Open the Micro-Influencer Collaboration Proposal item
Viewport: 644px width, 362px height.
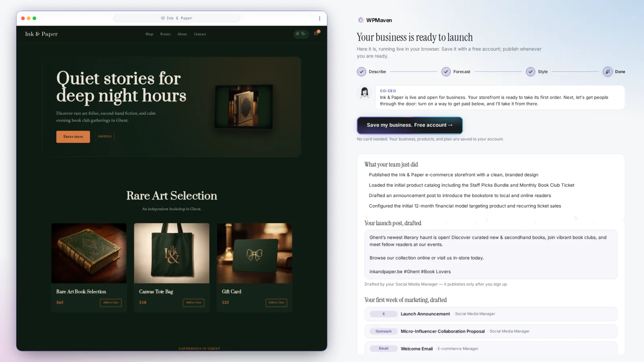[491, 331]
